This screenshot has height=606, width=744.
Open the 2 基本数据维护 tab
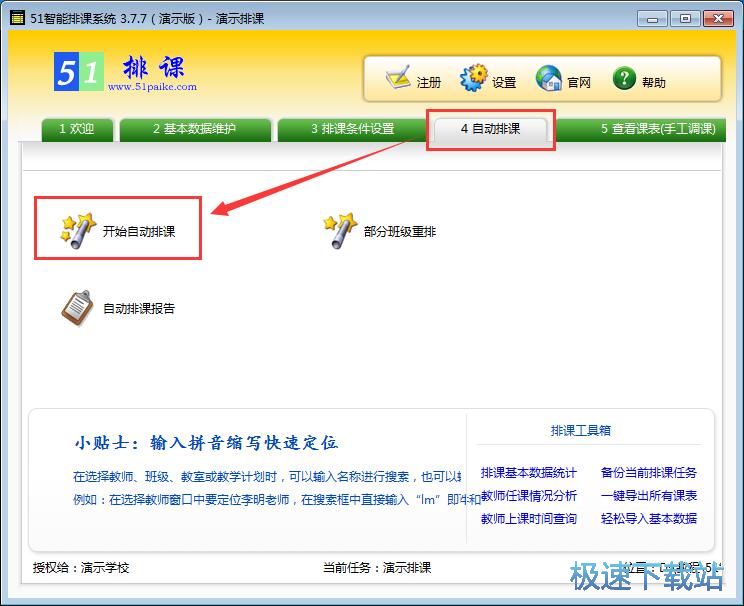[x=195, y=129]
